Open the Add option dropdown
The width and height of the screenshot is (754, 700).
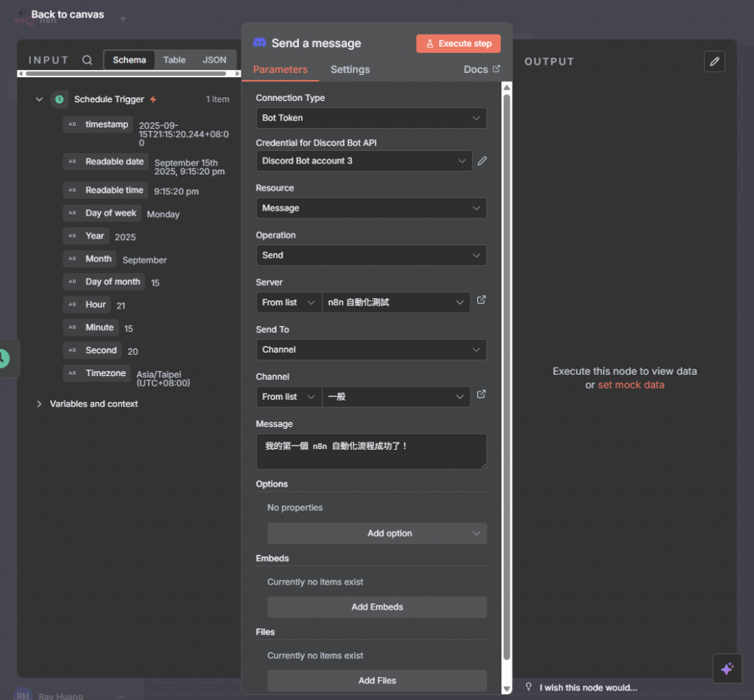(x=377, y=533)
